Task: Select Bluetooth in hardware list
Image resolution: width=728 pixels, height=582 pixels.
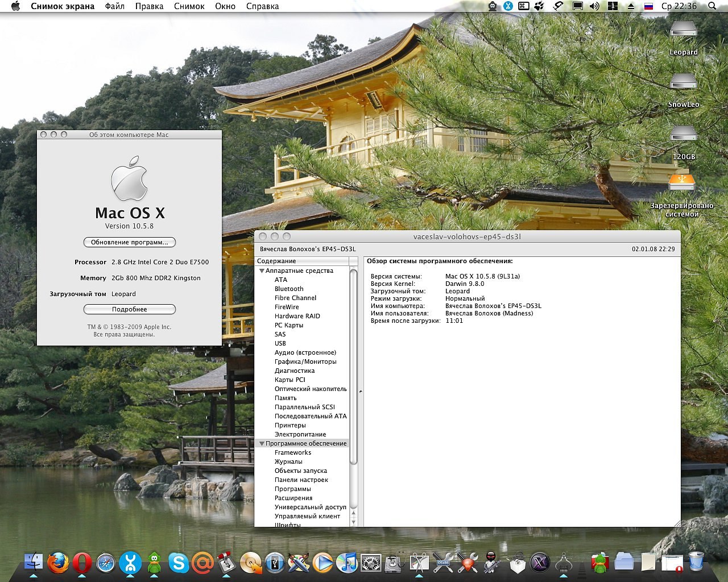Action: (289, 289)
